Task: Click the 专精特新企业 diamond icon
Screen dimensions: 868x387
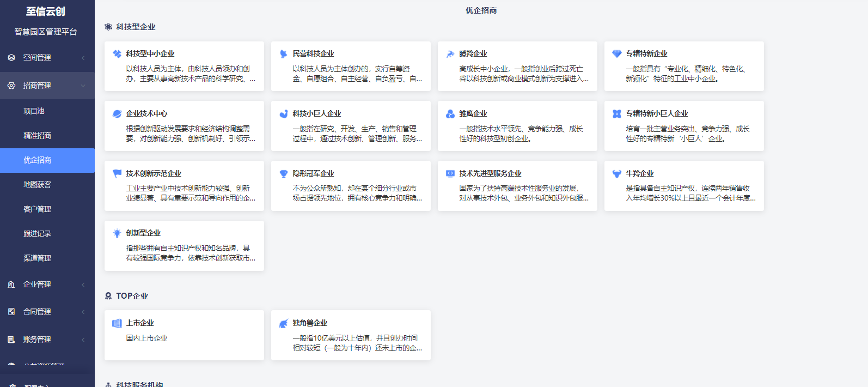Action: pos(616,54)
